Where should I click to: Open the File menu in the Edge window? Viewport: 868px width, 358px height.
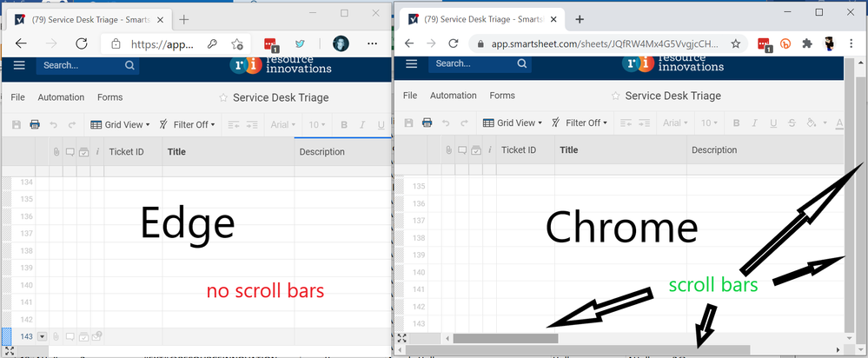click(x=17, y=97)
